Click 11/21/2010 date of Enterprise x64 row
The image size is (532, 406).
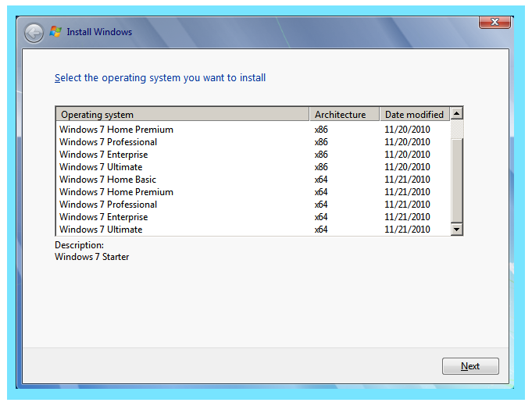(x=407, y=217)
